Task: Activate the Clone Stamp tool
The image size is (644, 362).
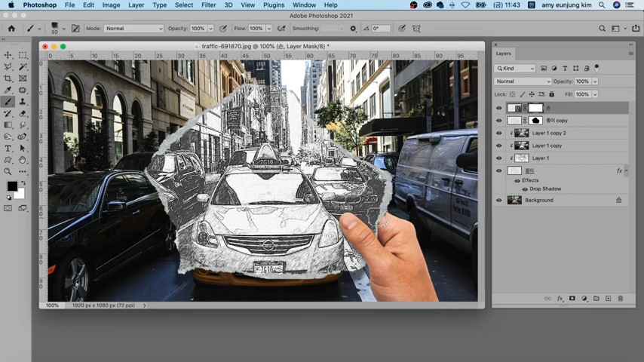Action: point(23,102)
